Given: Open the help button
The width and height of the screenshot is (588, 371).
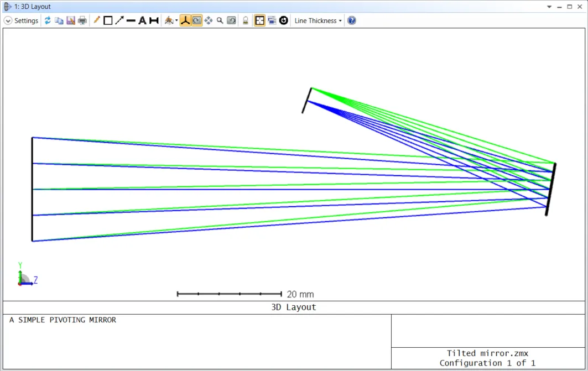Looking at the screenshot, I should tap(351, 20).
